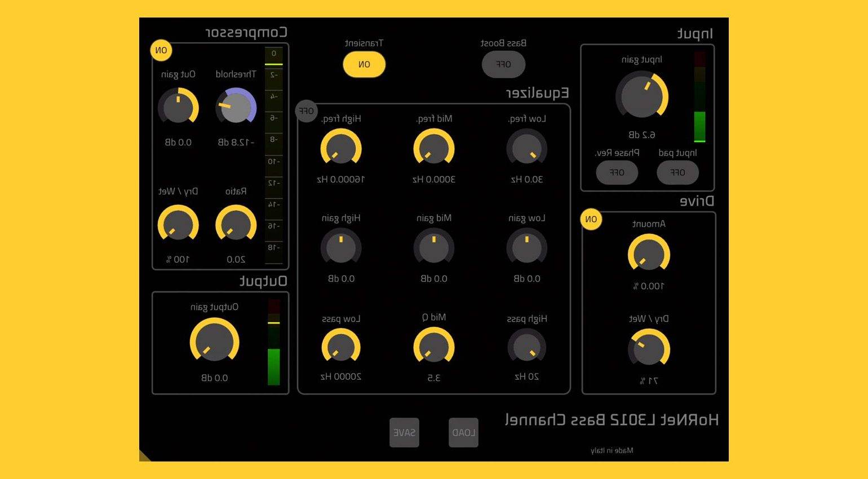Click the Drive Amount knob

649,254
